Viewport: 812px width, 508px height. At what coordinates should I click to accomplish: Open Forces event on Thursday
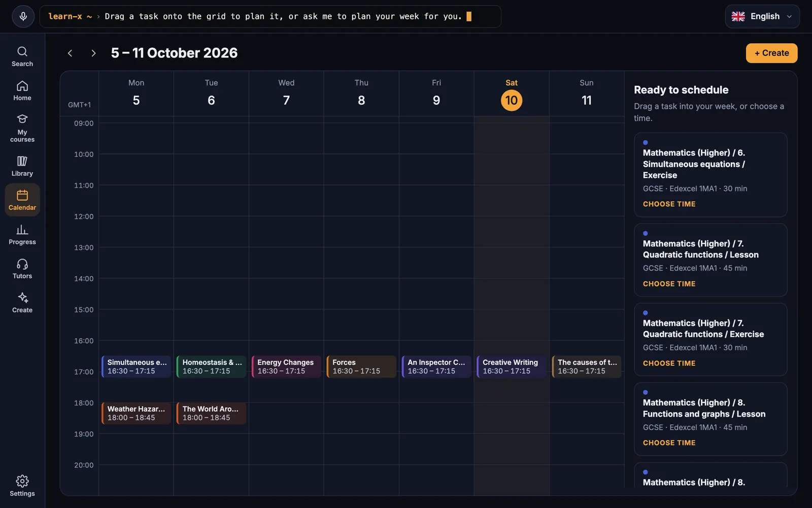pos(361,366)
